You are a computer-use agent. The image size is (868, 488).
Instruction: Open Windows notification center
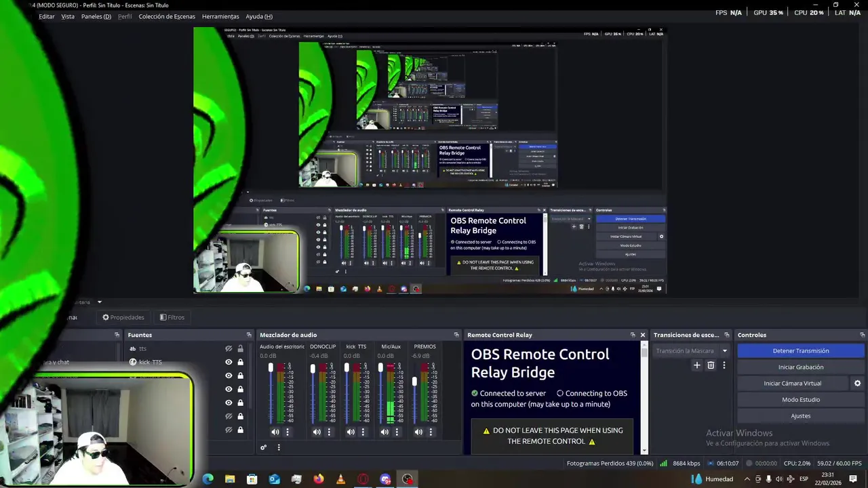tap(853, 479)
